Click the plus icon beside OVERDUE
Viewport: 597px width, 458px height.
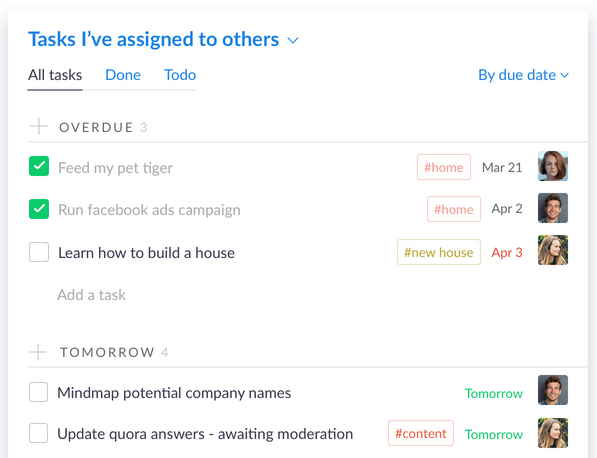pos(39,126)
